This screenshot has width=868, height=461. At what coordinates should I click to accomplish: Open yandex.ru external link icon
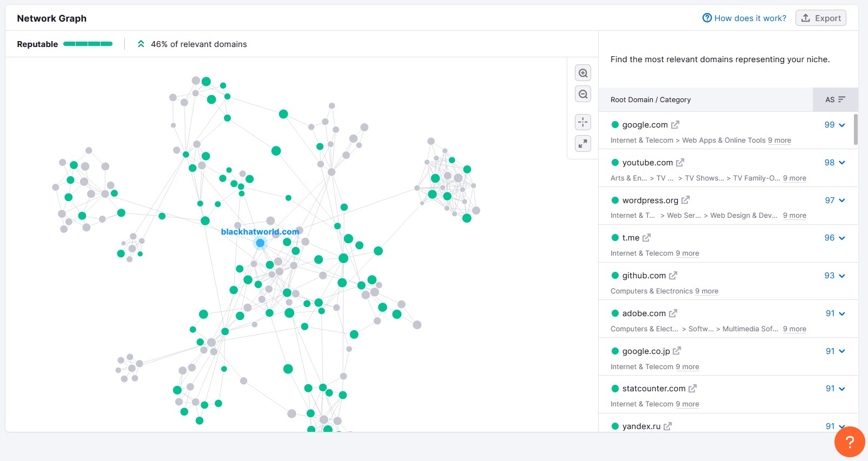(x=667, y=426)
